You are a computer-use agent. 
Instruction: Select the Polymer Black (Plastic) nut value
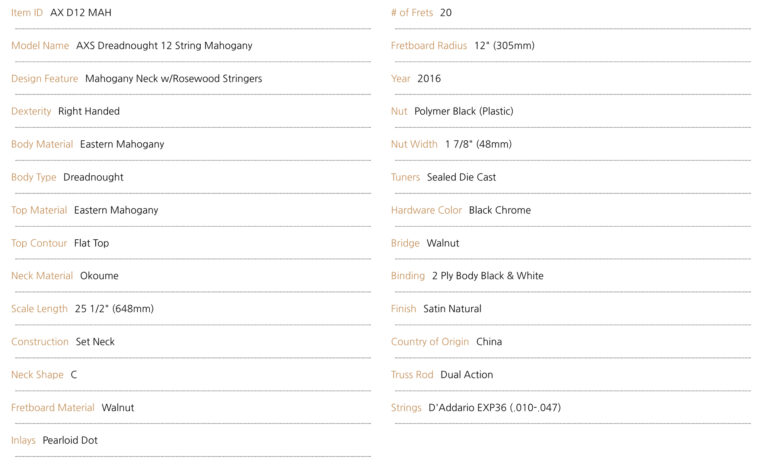pos(464,111)
